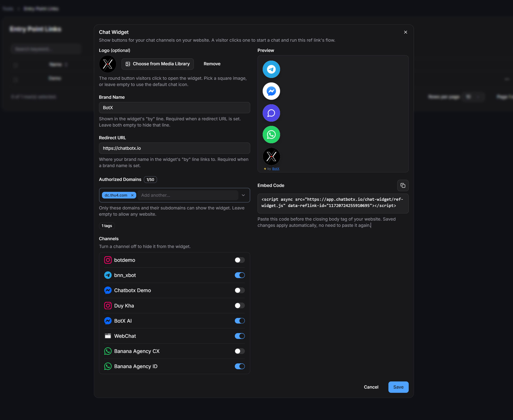Focus the Brand Name field

point(174,108)
